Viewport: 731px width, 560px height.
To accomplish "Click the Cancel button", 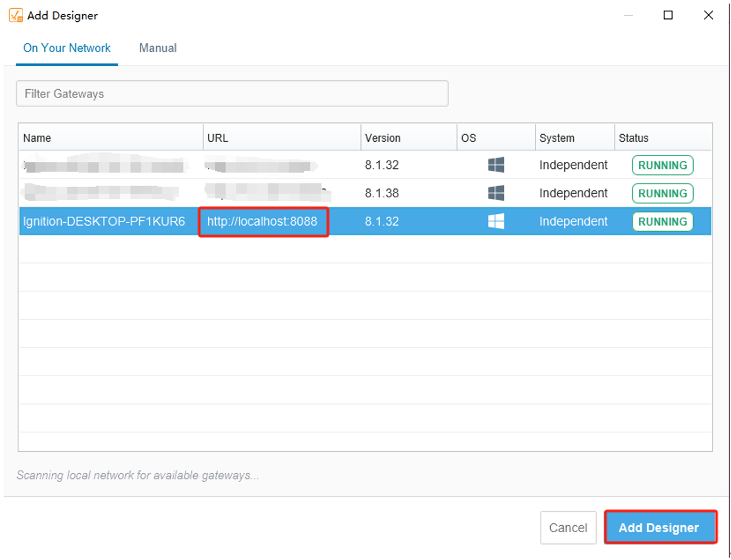I will click(568, 528).
